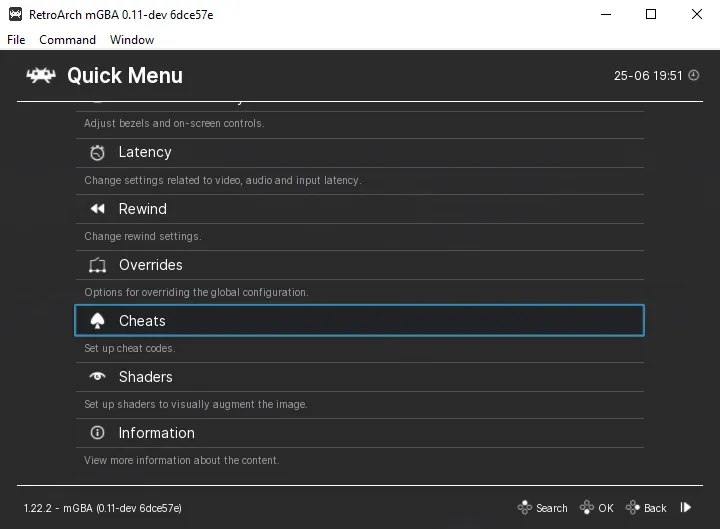Click the RetroArch invader logo in header

pyautogui.click(x=41, y=75)
